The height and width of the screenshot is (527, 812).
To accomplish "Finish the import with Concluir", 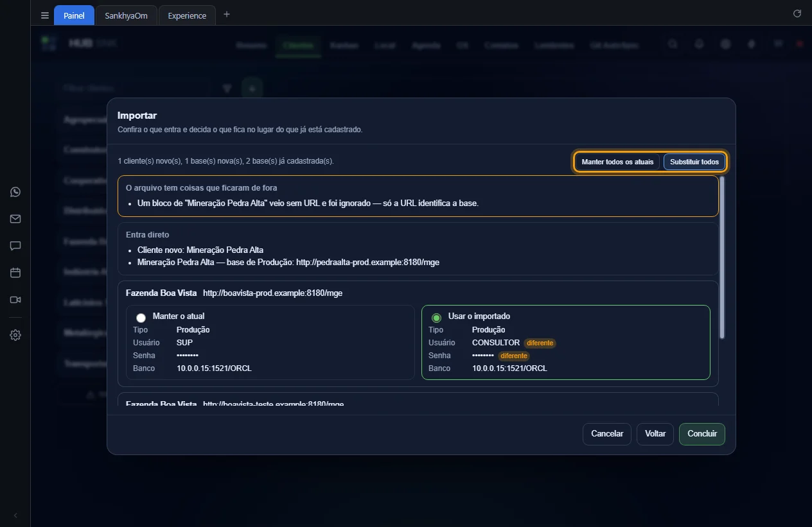I will 702,434.
